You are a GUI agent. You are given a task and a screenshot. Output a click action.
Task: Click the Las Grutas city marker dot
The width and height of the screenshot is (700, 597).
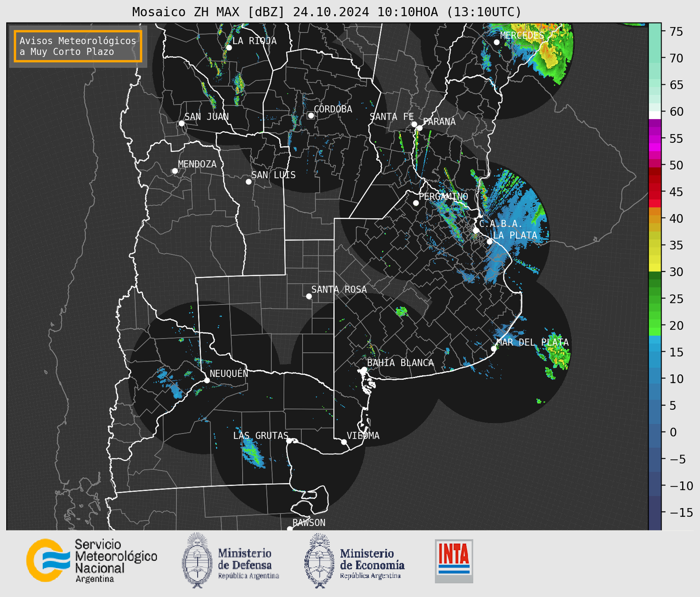pos(289,441)
